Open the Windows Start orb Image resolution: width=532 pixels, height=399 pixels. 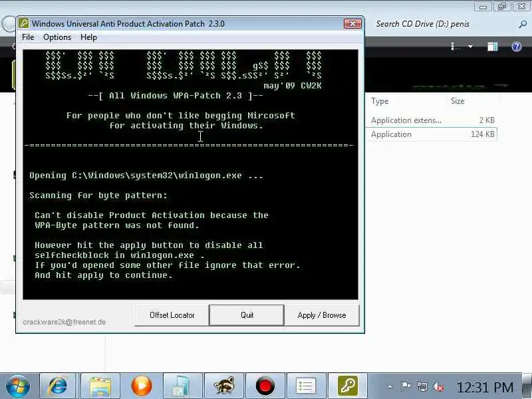click(x=17, y=386)
